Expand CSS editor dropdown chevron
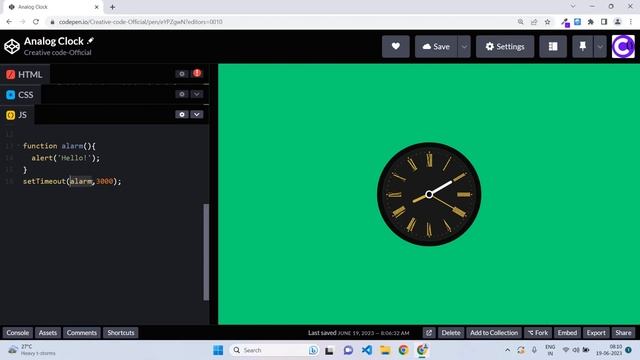Image resolution: width=640 pixels, height=360 pixels. 197,94
